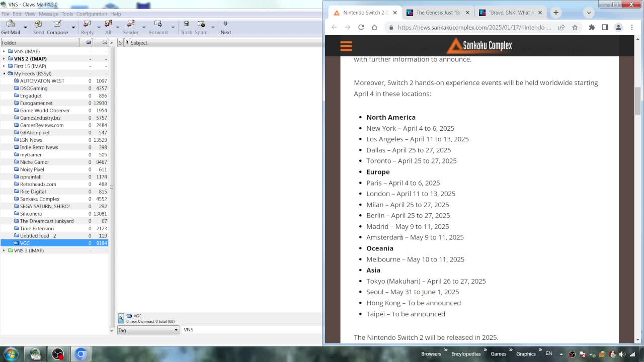The width and height of the screenshot is (644, 362).
Task: Click the Chromium taskbar icon
Action: (x=80, y=354)
